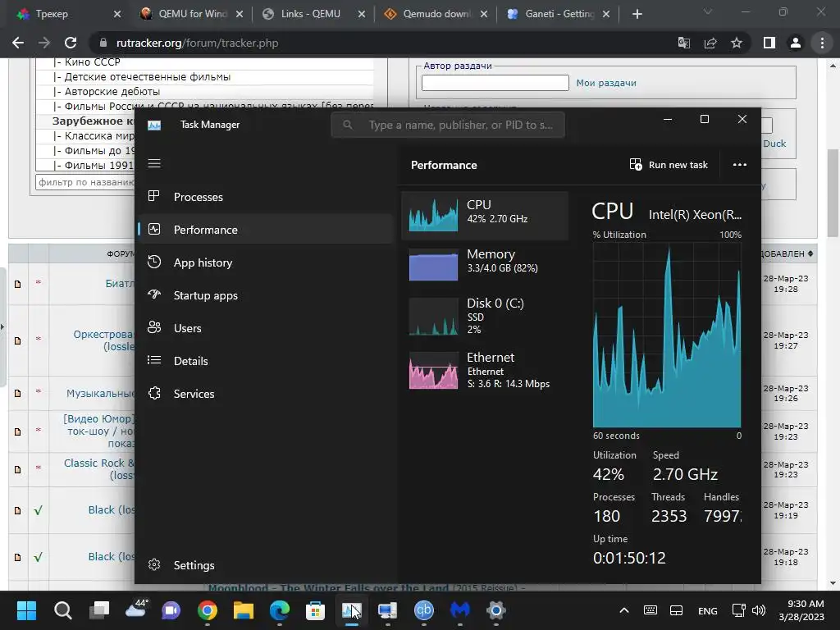Open the Users page in Task Manager
The image size is (840, 630).
coord(266,328)
